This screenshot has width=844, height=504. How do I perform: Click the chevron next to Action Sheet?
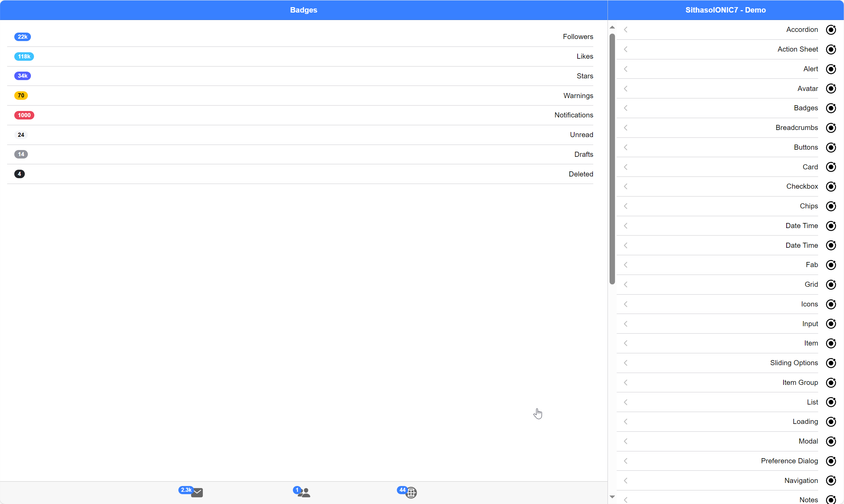point(626,50)
